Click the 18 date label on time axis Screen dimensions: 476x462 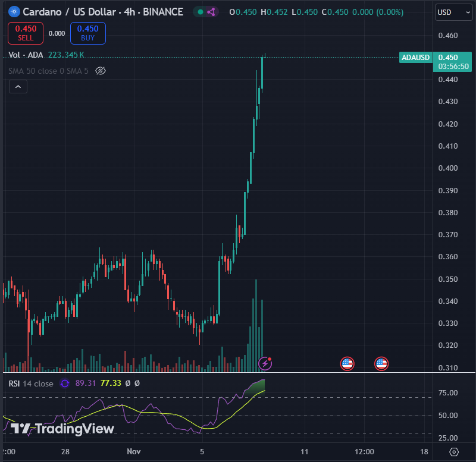424,451
